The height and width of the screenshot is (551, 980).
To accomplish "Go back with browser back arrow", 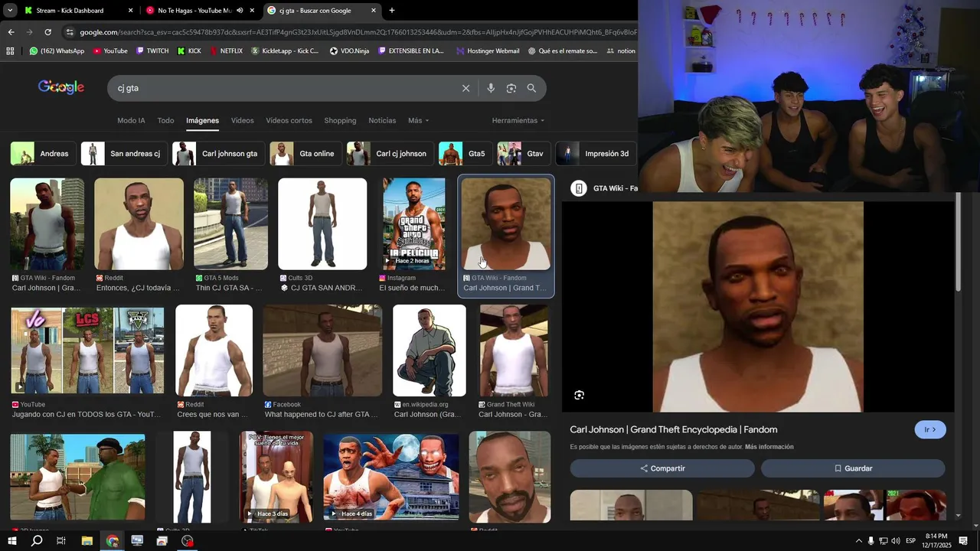I will [x=11, y=32].
